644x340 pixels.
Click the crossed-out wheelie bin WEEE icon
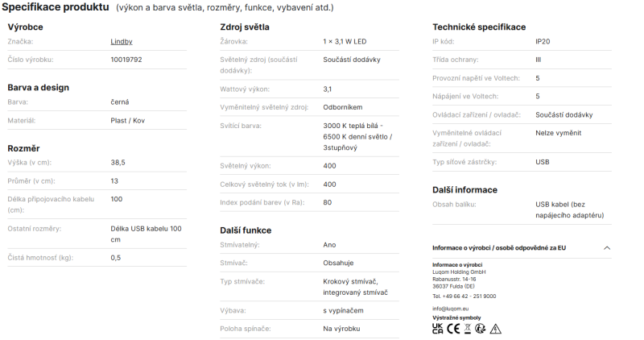click(468, 329)
